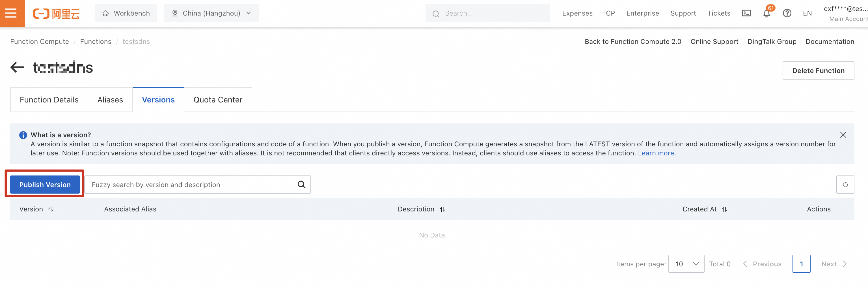Open the notifications bell
Image resolution: width=868 pixels, height=287 pixels.
pyautogui.click(x=766, y=14)
